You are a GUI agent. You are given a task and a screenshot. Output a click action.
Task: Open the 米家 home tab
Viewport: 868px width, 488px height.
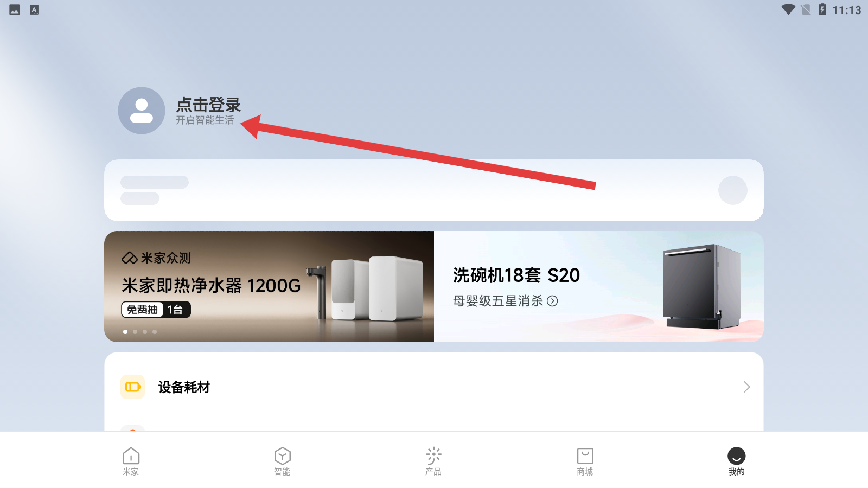(131, 461)
